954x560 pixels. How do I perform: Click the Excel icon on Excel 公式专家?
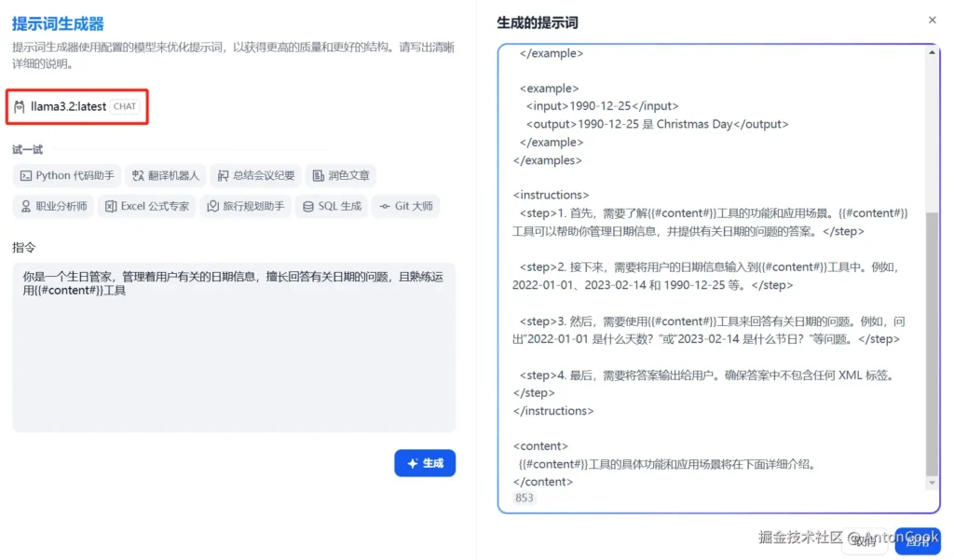tap(111, 206)
